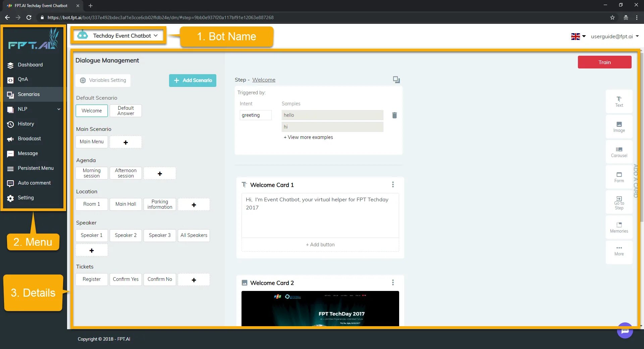This screenshot has height=349, width=644.
Task: Add an Image card
Action: tap(619, 127)
